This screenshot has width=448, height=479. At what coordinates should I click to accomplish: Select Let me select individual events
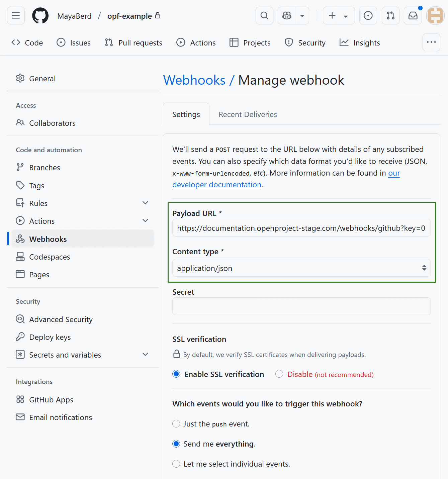click(176, 464)
